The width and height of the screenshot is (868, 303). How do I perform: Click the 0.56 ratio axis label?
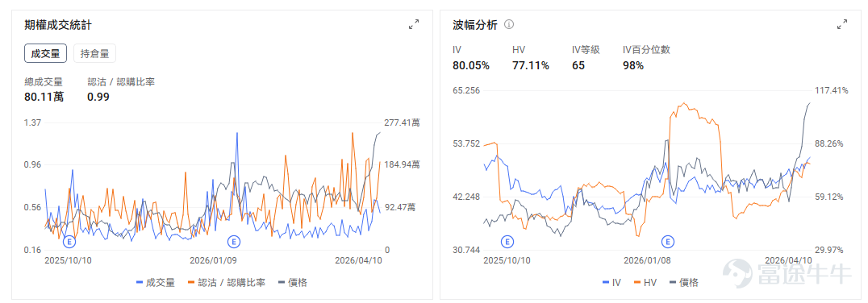[32, 207]
